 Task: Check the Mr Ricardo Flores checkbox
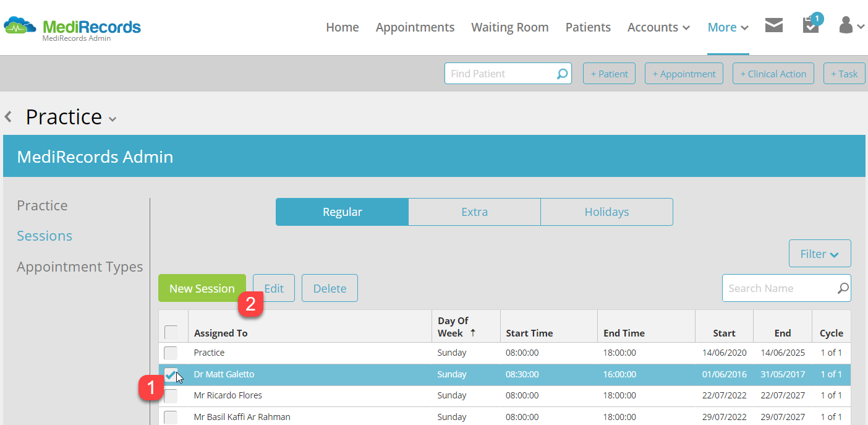[171, 395]
